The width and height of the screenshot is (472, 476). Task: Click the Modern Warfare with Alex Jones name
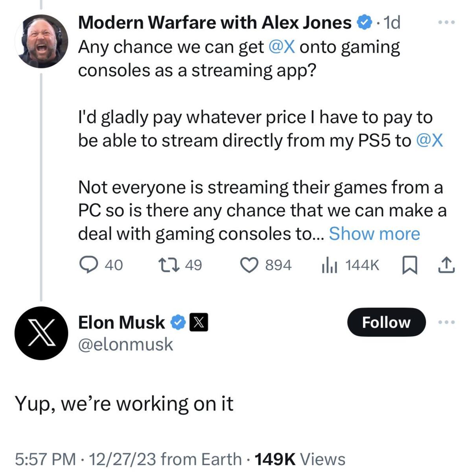pyautogui.click(x=215, y=22)
